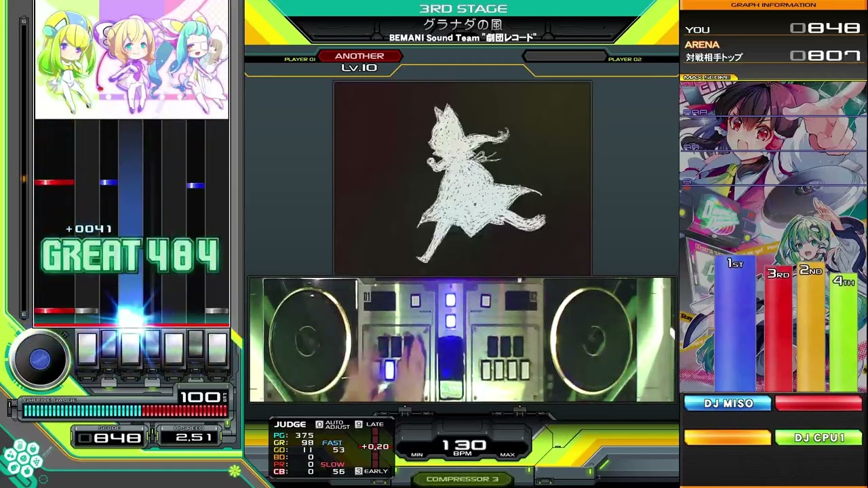Click the JUDGE panel title

tap(290, 424)
